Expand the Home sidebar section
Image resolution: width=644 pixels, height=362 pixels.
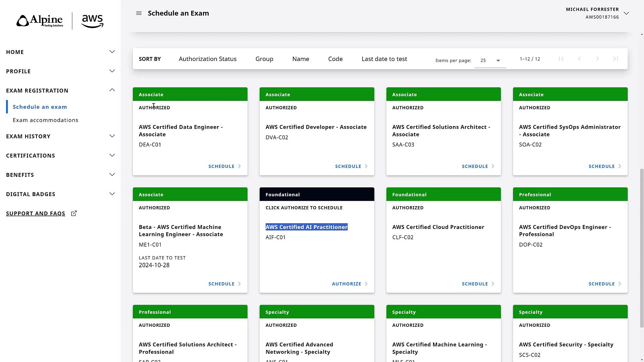tap(112, 52)
